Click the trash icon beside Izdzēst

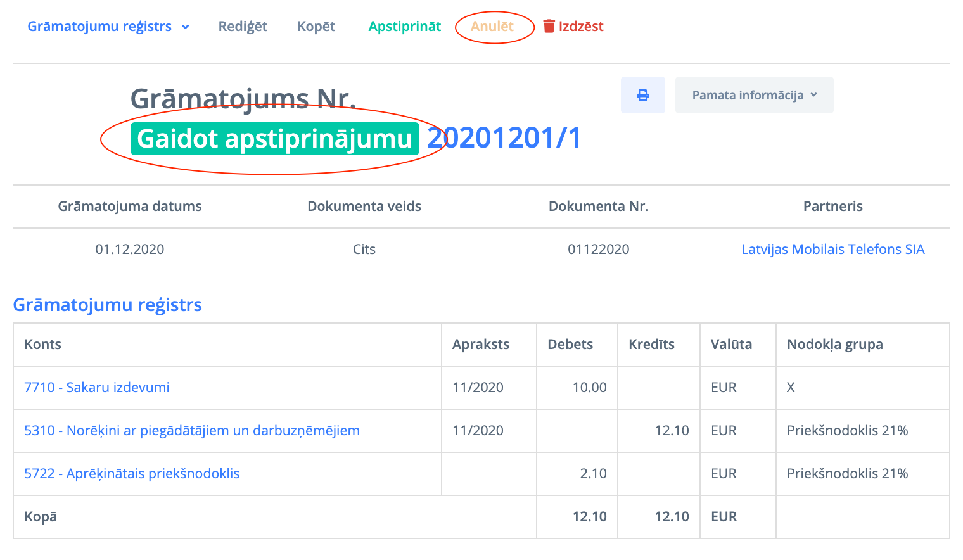[x=549, y=26]
